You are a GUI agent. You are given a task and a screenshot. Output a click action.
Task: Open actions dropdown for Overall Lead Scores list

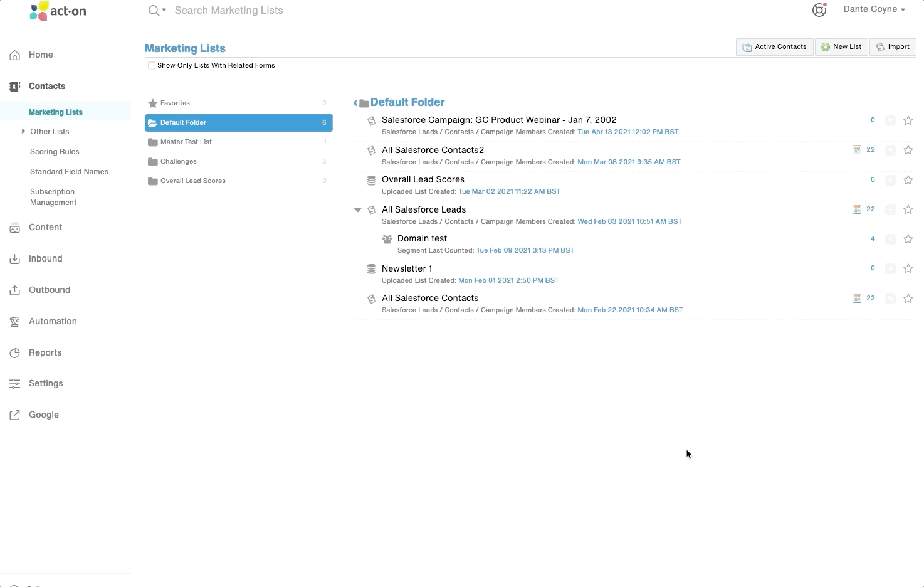[x=890, y=180]
